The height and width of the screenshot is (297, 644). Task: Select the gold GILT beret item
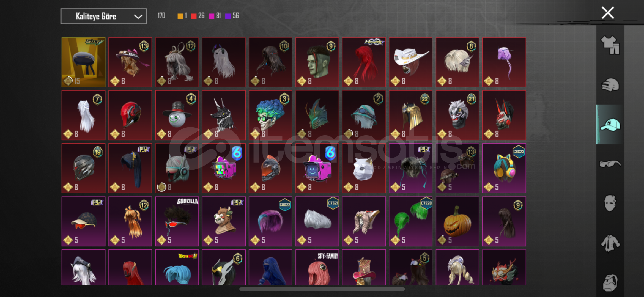(x=83, y=62)
